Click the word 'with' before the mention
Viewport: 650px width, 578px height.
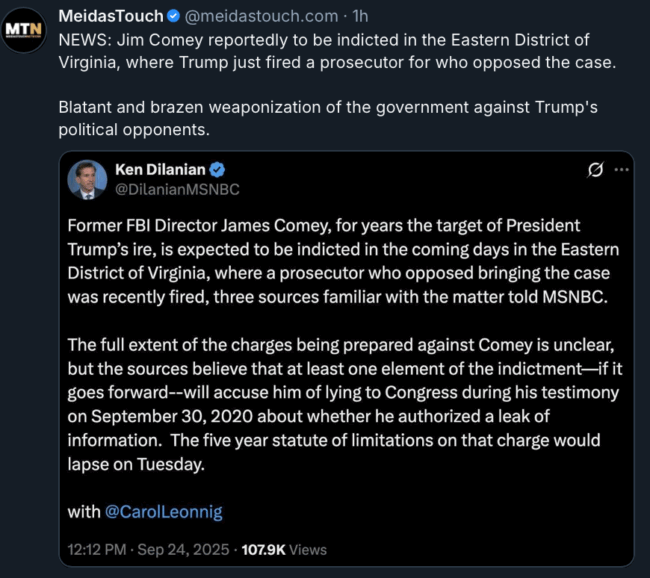[83, 511]
